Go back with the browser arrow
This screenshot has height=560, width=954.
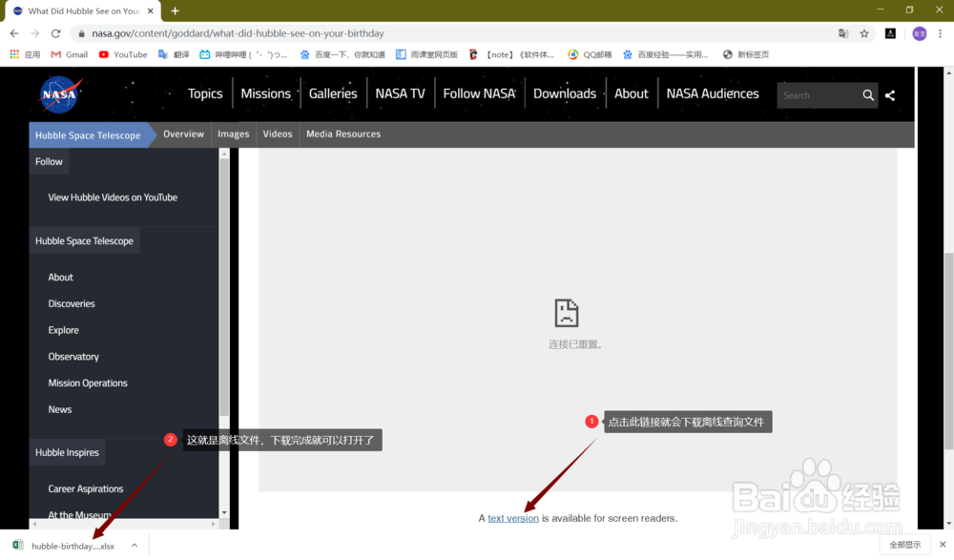[x=14, y=33]
